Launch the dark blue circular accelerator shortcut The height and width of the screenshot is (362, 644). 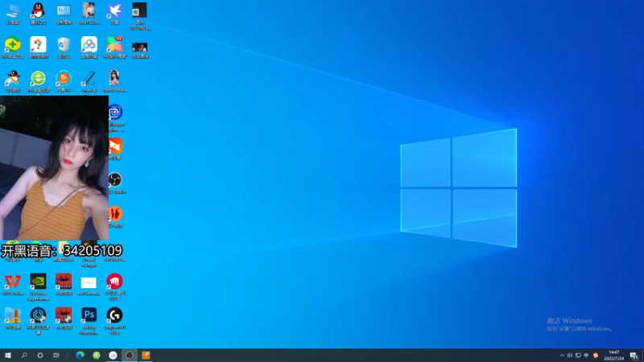click(38, 321)
